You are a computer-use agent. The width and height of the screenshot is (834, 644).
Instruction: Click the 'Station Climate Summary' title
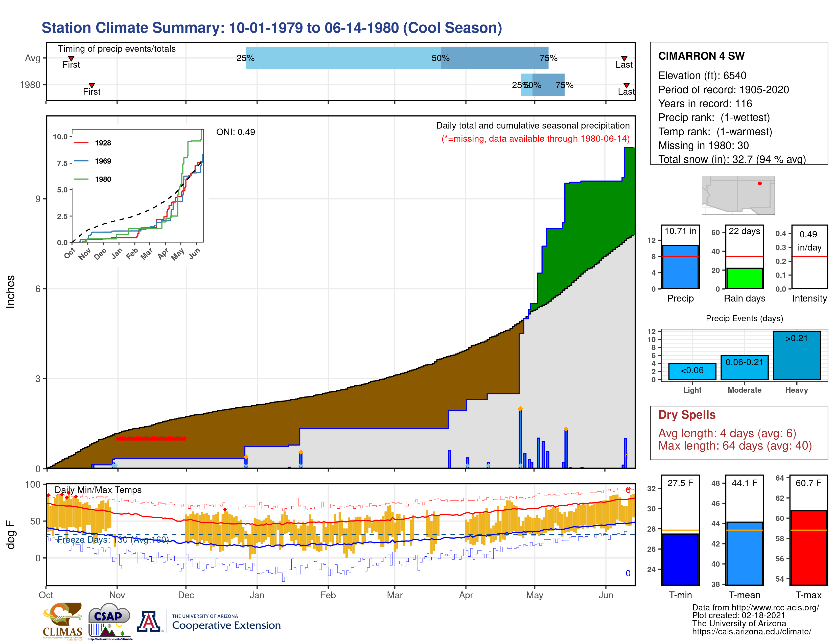click(x=272, y=28)
